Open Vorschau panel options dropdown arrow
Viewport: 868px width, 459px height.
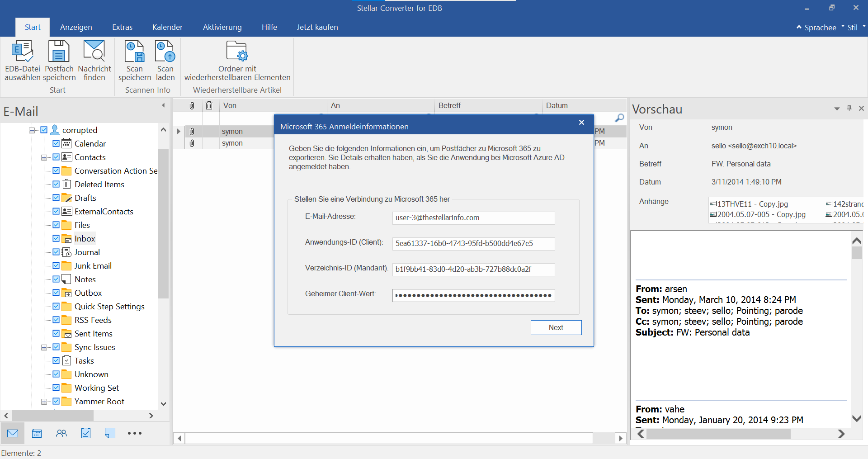tap(837, 109)
